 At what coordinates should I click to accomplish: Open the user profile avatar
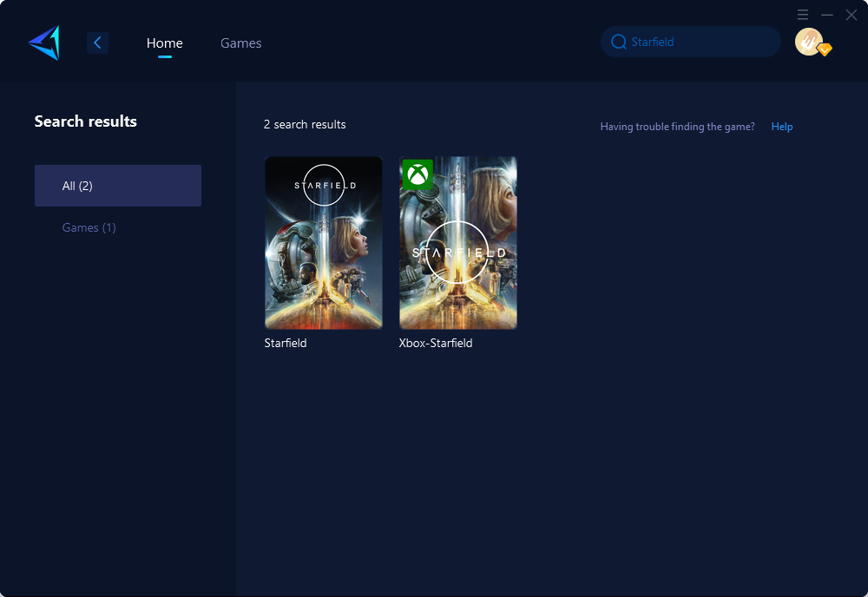point(809,42)
